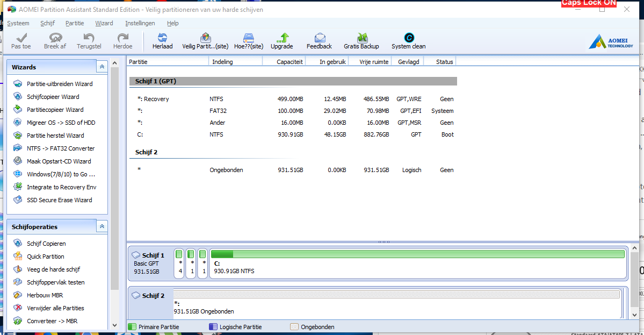Open the NTFS -> FAT32 Converter
Image resolution: width=644 pixels, height=335 pixels.
(x=61, y=148)
